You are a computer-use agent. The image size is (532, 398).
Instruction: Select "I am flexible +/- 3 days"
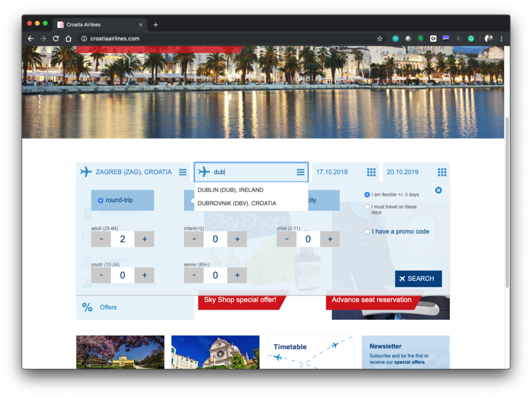(x=367, y=194)
